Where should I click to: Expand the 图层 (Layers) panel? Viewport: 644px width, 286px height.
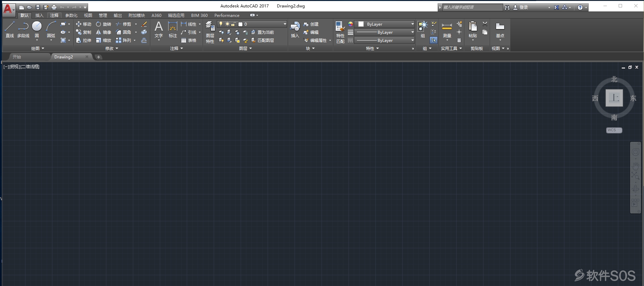click(246, 48)
